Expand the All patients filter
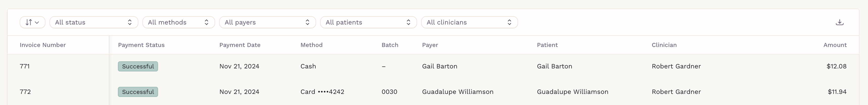 (368, 22)
